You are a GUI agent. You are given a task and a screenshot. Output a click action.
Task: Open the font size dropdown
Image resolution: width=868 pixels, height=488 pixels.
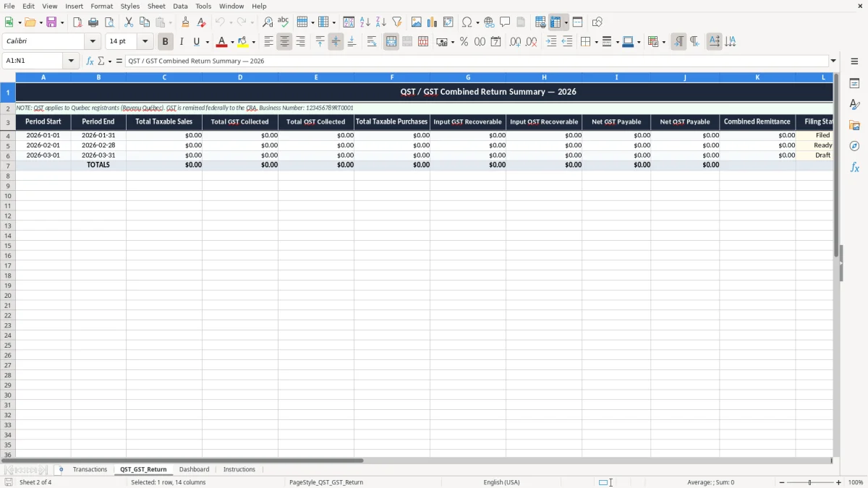145,42
